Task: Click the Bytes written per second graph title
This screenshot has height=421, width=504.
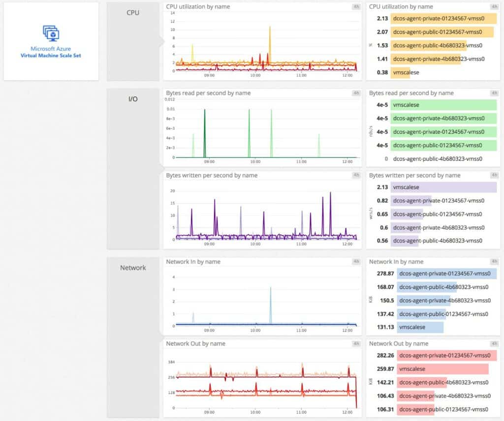Action: tap(212, 176)
